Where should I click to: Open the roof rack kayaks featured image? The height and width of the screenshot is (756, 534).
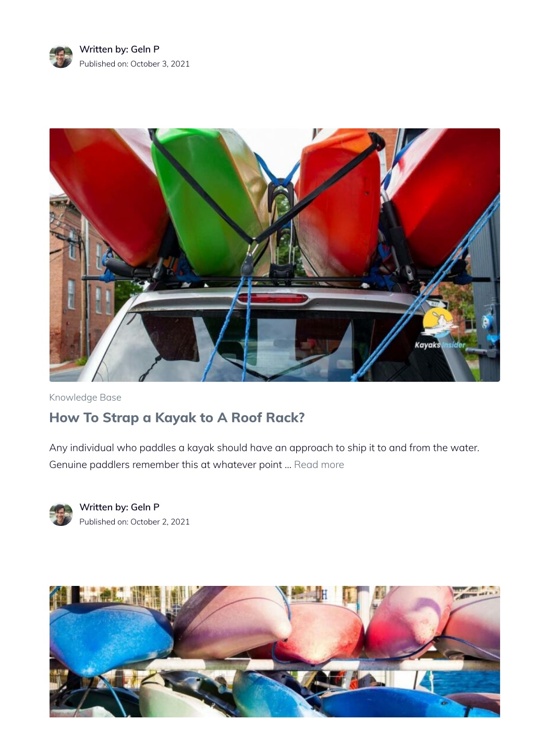point(275,255)
